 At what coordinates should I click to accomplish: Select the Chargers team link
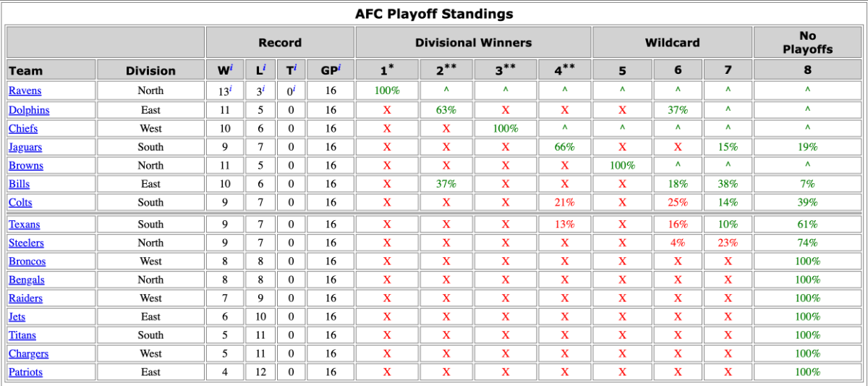tap(28, 353)
